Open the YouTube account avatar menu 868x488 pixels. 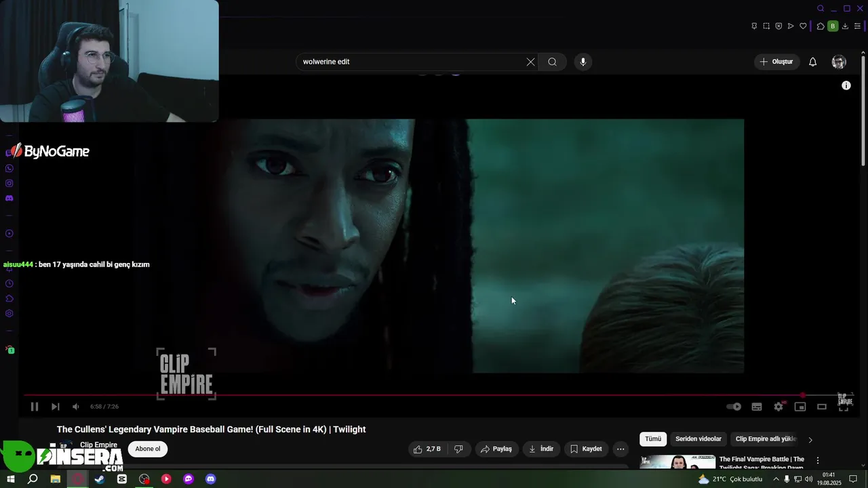(x=839, y=62)
